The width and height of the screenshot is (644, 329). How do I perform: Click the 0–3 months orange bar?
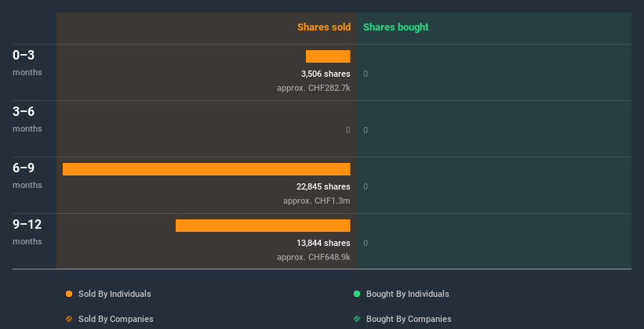pyautogui.click(x=328, y=56)
